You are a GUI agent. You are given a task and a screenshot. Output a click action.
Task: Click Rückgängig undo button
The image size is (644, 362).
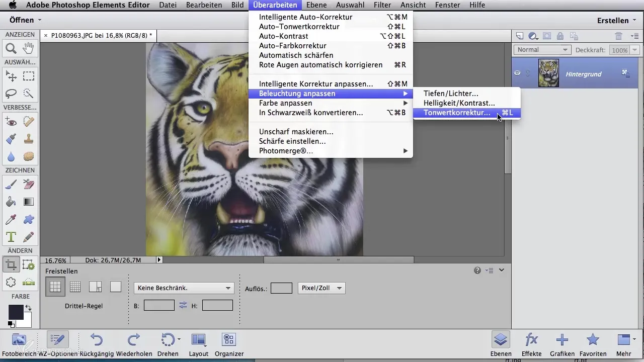[96, 345]
